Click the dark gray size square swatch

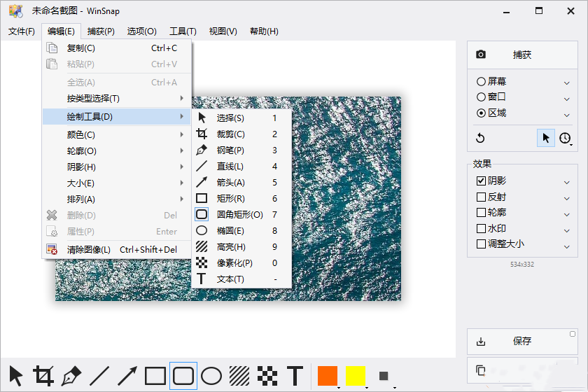384,376
